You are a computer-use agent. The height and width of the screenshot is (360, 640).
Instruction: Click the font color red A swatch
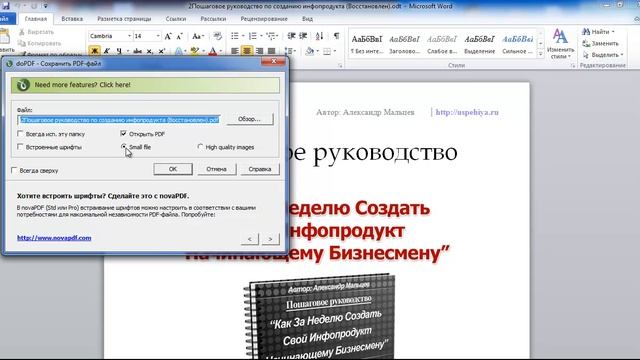point(213,51)
